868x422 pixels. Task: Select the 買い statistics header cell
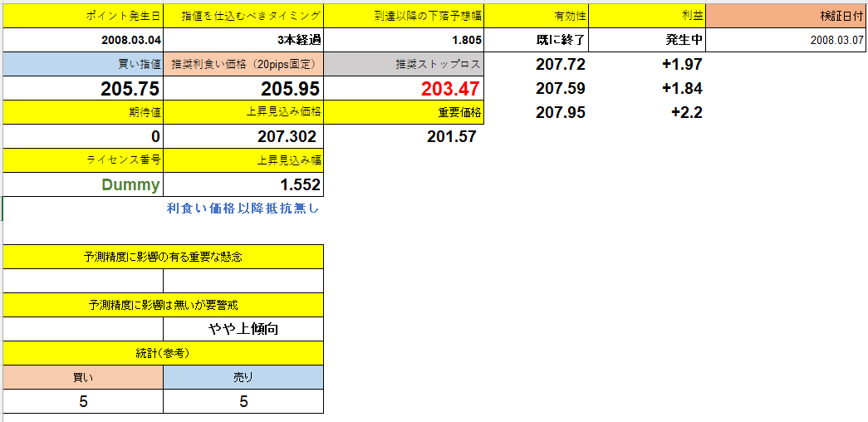pyautogui.click(x=83, y=377)
